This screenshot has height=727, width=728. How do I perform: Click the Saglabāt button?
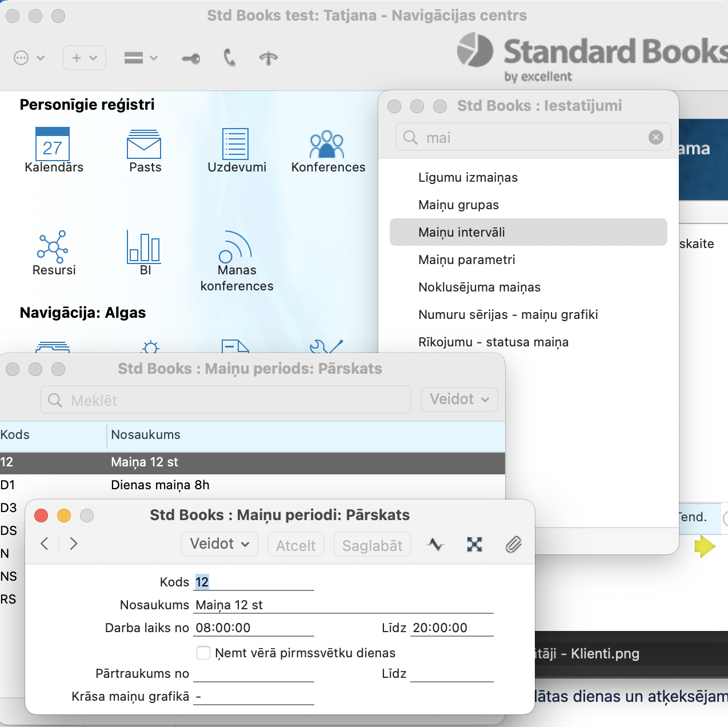(372, 546)
